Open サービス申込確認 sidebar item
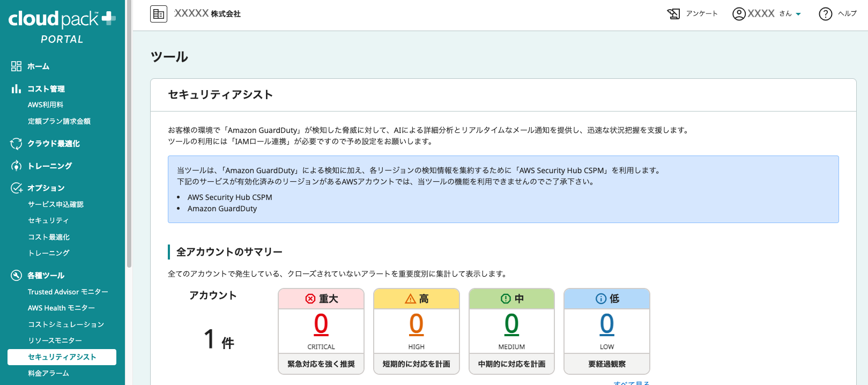 [x=56, y=204]
